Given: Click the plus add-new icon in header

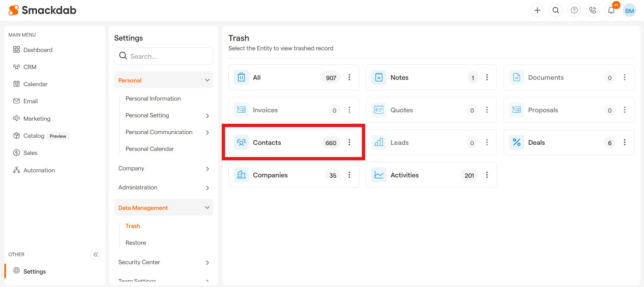Looking at the screenshot, I should click(x=537, y=10).
